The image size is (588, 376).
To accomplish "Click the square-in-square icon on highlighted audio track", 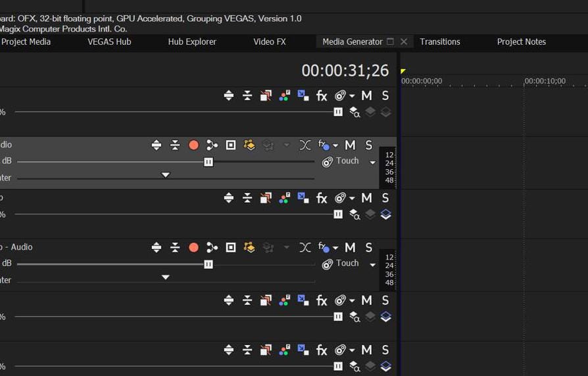I will tap(231, 145).
